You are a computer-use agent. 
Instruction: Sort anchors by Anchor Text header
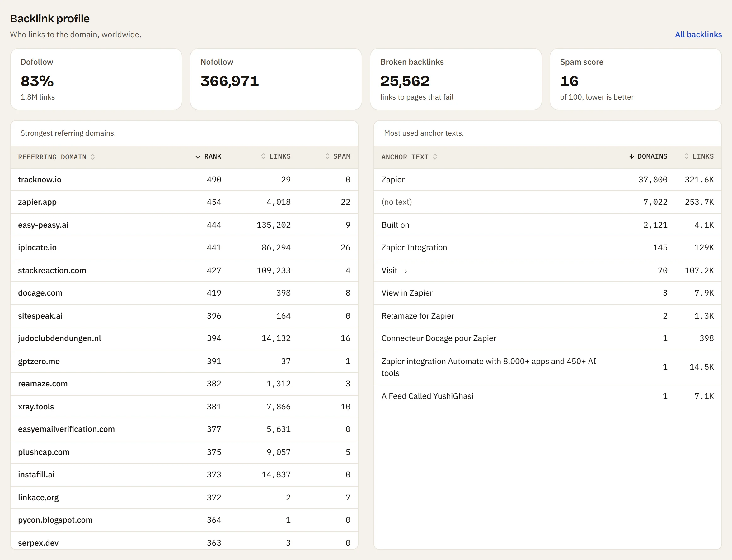tap(409, 157)
